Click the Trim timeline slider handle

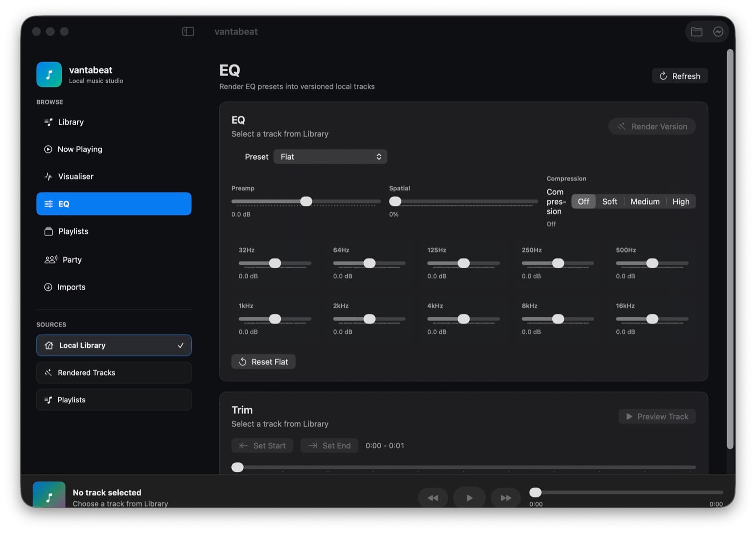pos(237,467)
